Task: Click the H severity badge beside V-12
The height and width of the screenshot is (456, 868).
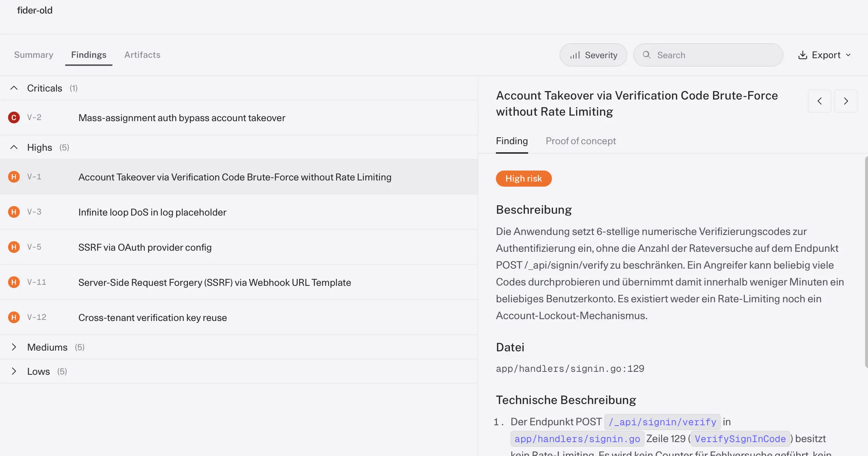Action: tap(14, 317)
